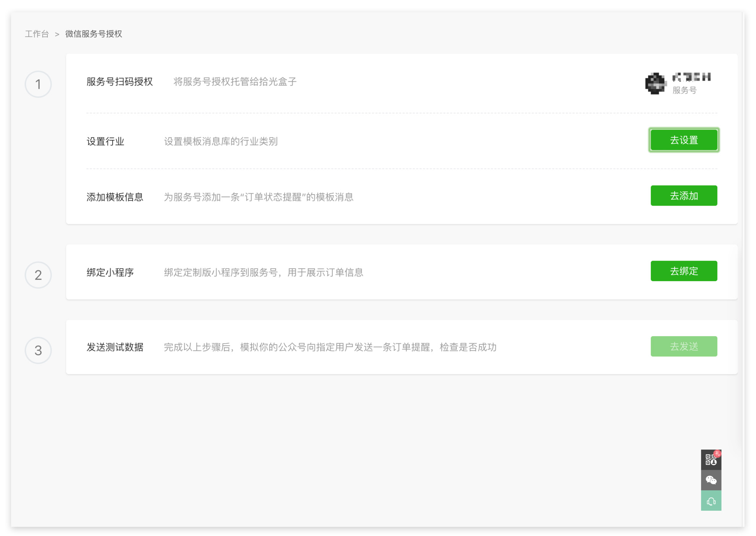Viewport: 756px width, 536px height.
Task: Select the 设置行业 row title
Action: point(105,141)
